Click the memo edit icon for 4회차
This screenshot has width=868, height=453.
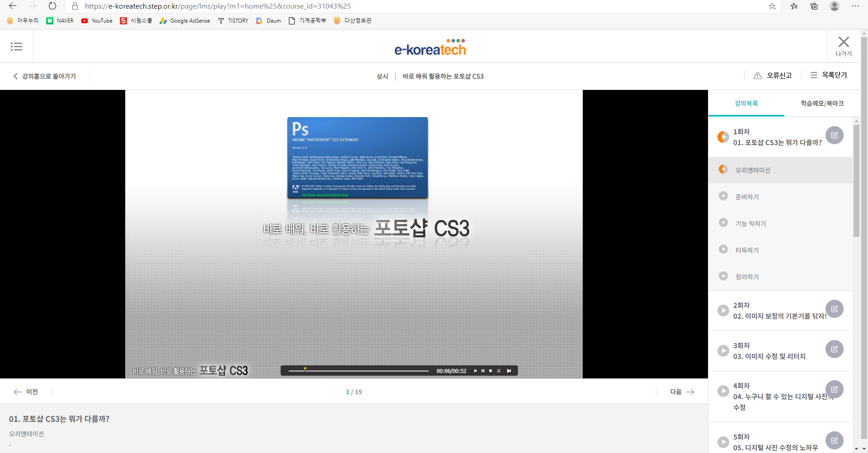pos(835,389)
